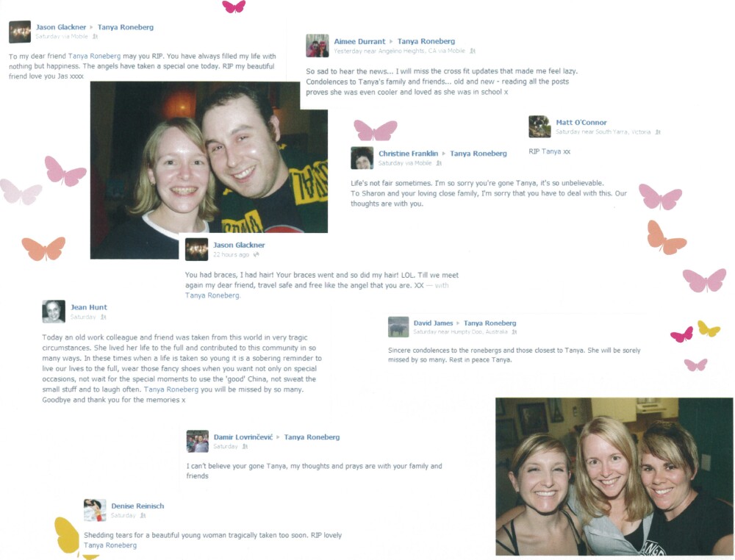This screenshot has width=735, height=560.
Task: Click the '22 hours ago' timestamp
Action: tap(231, 254)
